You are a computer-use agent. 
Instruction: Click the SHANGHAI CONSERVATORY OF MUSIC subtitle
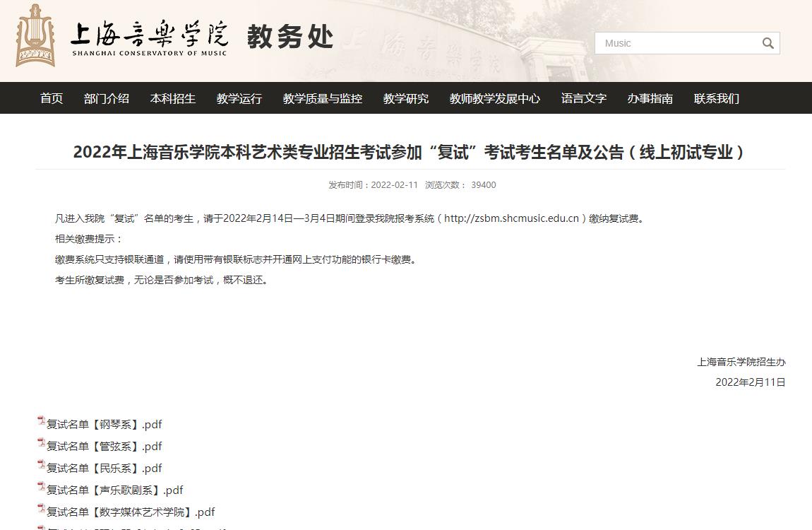point(149,53)
